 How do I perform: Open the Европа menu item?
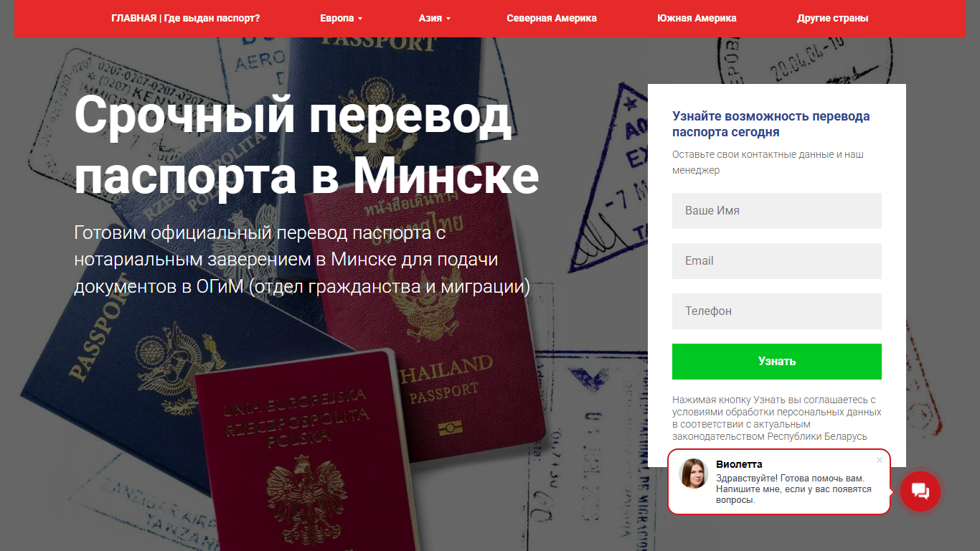coord(341,18)
